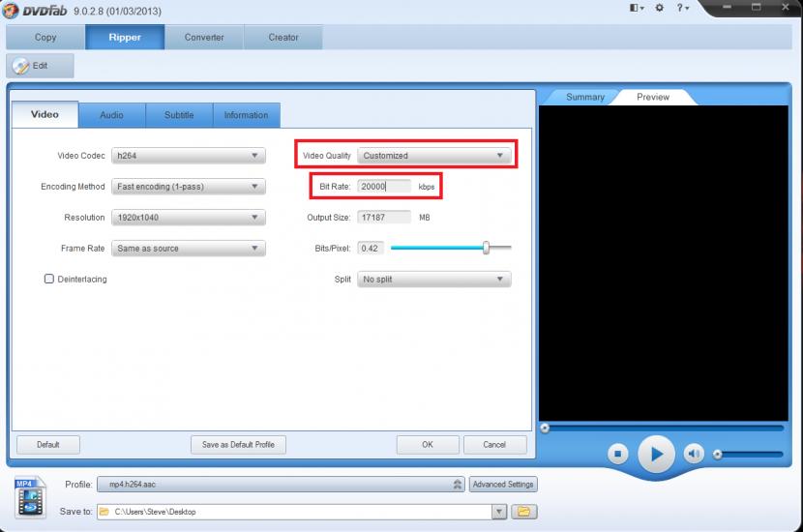Click the DVDFab version text in title bar
The height and width of the screenshot is (532, 803).
pyautogui.click(x=117, y=12)
